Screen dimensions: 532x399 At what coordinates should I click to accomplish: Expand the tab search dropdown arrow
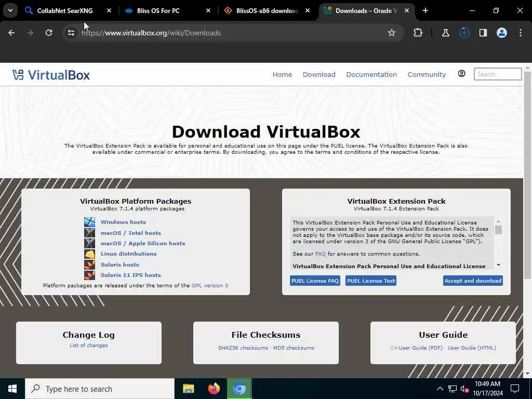tap(10, 10)
